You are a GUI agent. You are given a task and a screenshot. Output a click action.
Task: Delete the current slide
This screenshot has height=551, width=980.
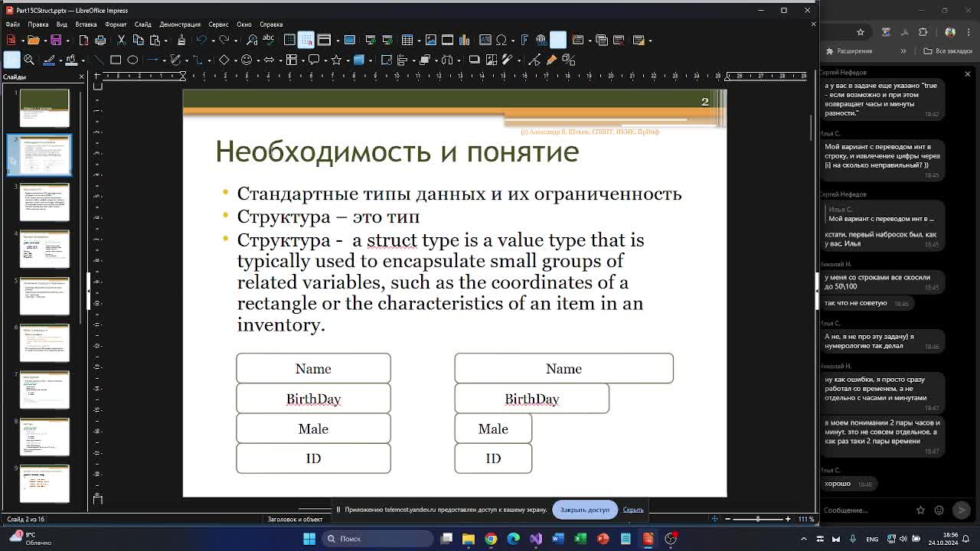pos(619,40)
